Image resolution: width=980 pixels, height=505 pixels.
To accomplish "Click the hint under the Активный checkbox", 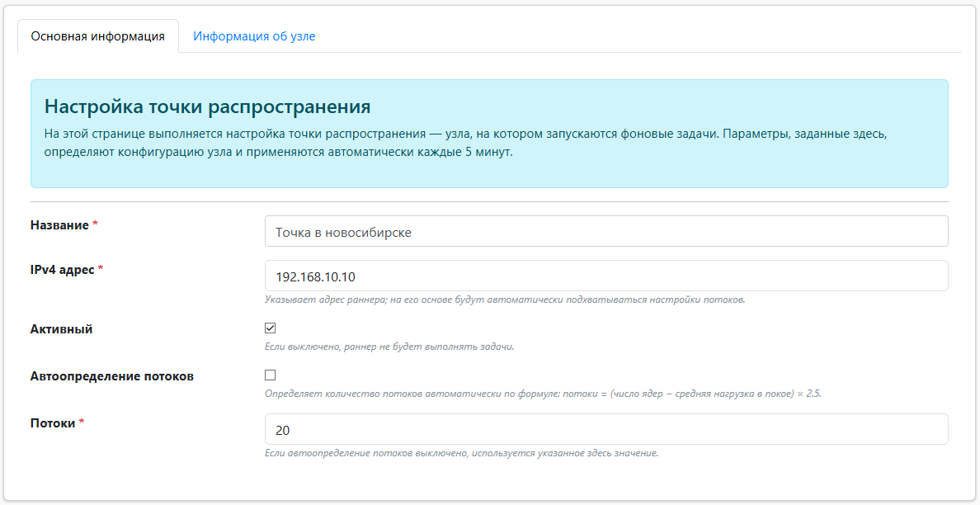I will point(389,347).
